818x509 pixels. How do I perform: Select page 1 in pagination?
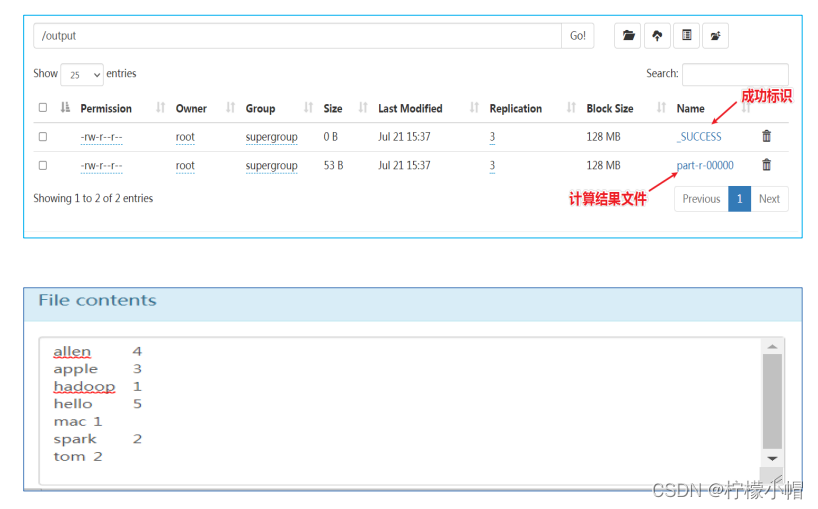[x=739, y=199]
